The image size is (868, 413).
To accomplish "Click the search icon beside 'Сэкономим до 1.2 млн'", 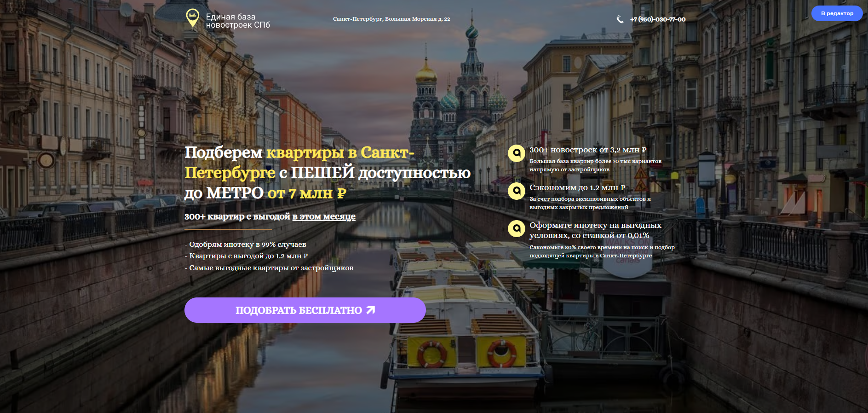I will pyautogui.click(x=517, y=191).
